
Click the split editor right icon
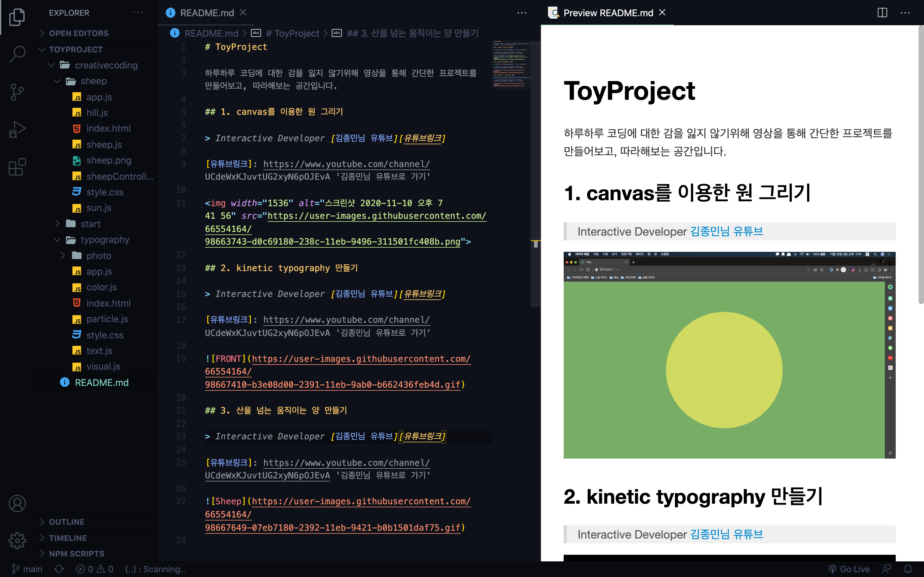click(x=882, y=13)
